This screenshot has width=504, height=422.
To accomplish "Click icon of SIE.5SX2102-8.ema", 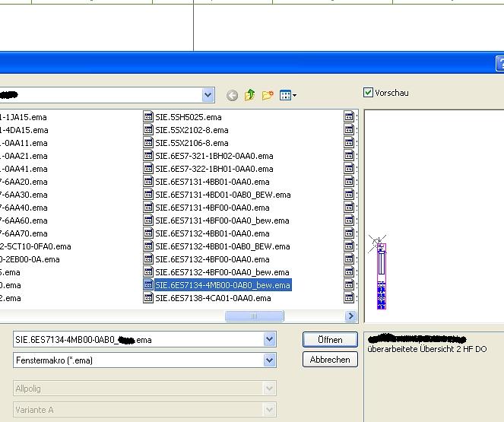I will click(x=148, y=129).
